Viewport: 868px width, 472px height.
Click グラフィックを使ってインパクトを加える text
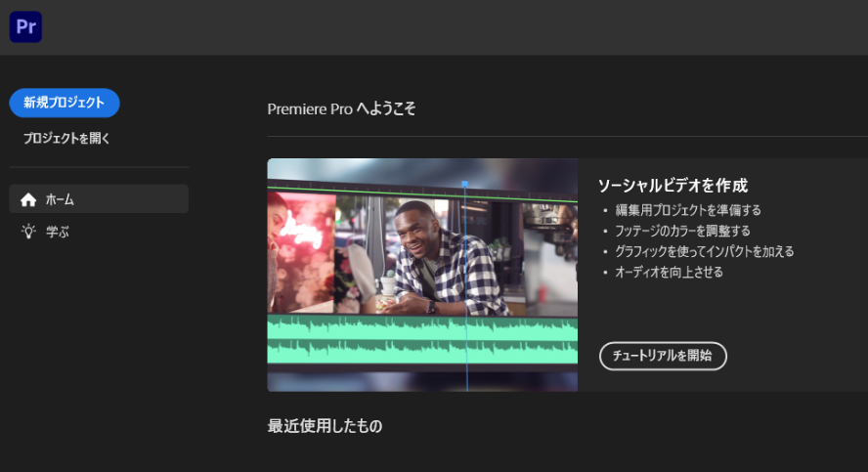[x=704, y=251]
